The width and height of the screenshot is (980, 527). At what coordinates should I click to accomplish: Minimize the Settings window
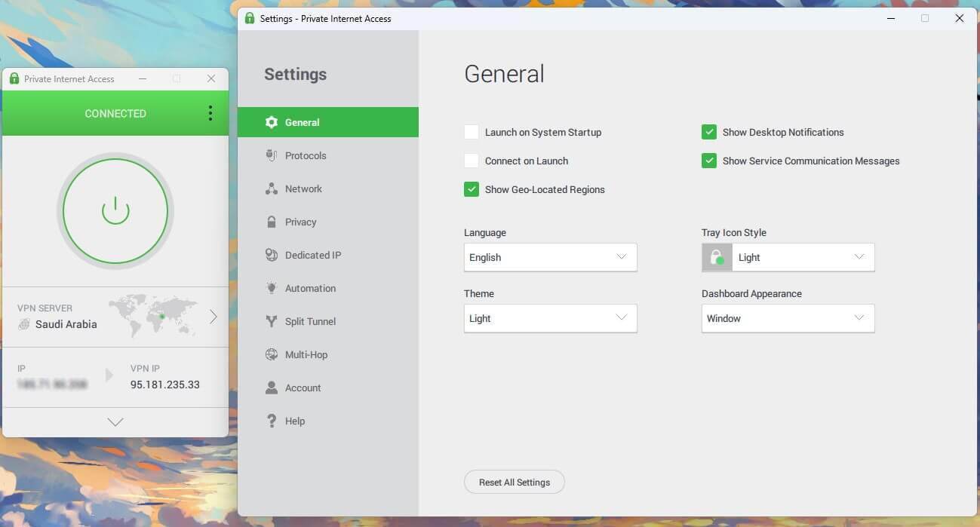pos(890,18)
